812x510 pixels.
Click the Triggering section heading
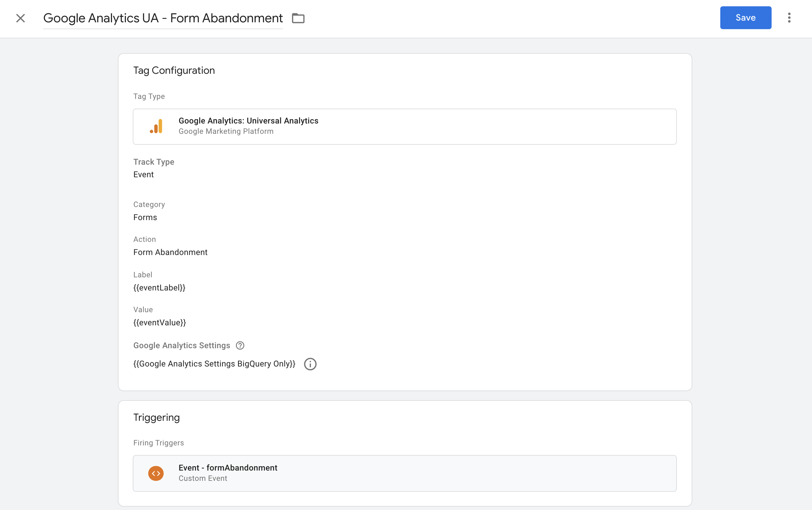point(156,417)
